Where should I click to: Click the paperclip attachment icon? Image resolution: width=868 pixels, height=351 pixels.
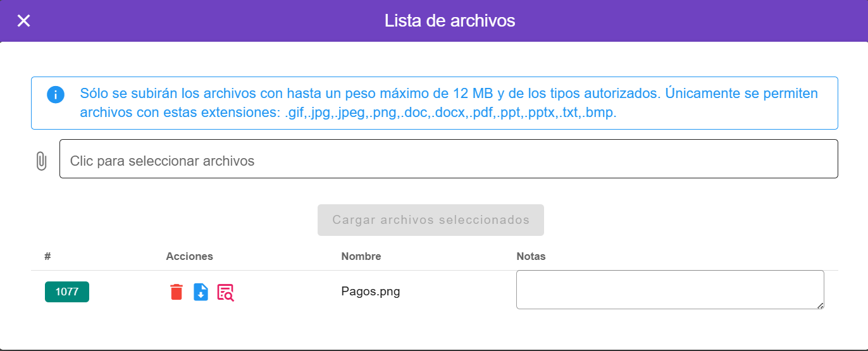(41, 161)
